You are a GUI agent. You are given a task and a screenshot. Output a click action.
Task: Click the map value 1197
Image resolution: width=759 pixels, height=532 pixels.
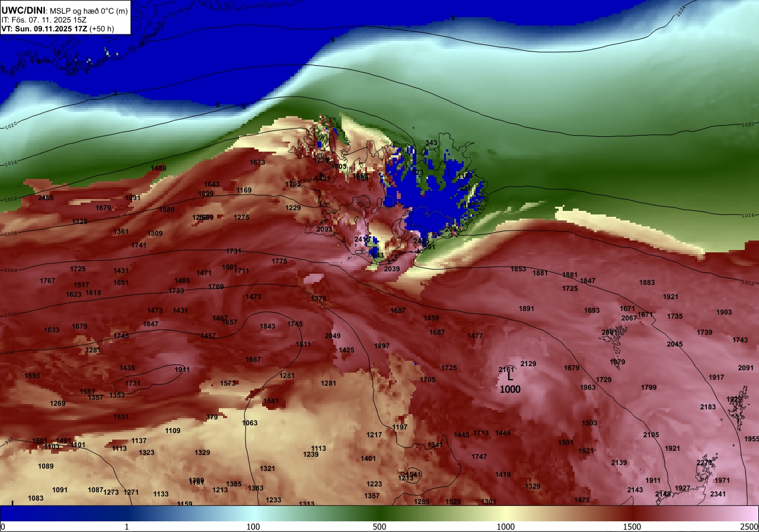click(400, 427)
